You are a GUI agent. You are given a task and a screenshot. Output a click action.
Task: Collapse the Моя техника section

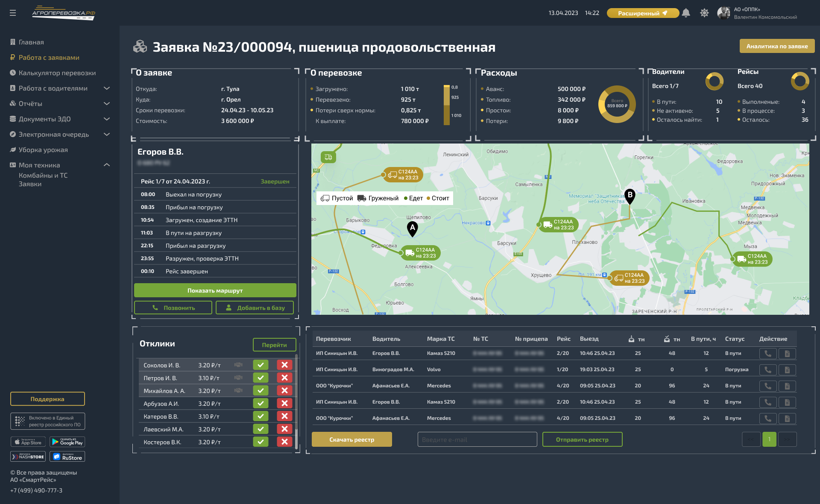pyautogui.click(x=107, y=165)
